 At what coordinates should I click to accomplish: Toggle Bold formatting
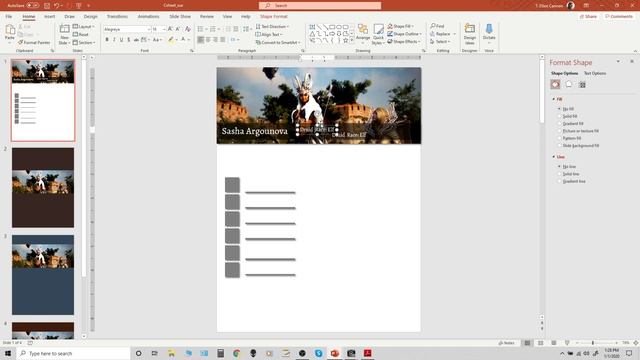point(107,40)
